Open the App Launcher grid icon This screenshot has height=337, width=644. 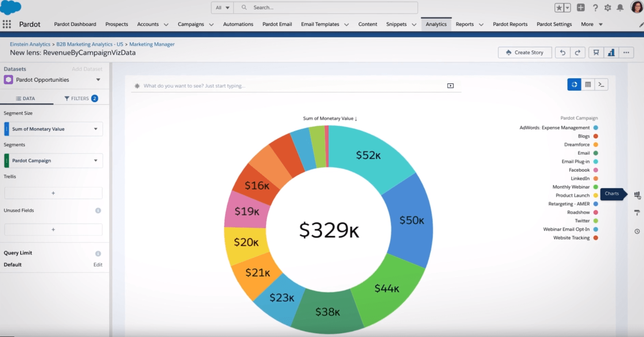(x=7, y=24)
